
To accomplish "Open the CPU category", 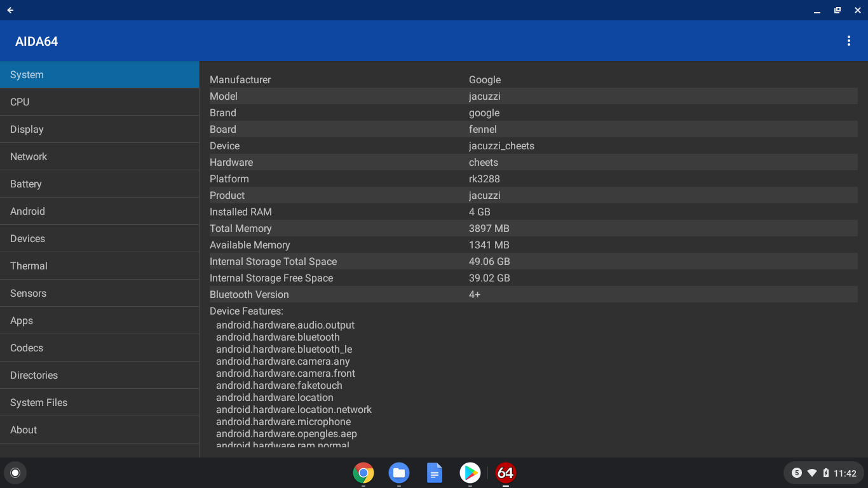I will (100, 102).
